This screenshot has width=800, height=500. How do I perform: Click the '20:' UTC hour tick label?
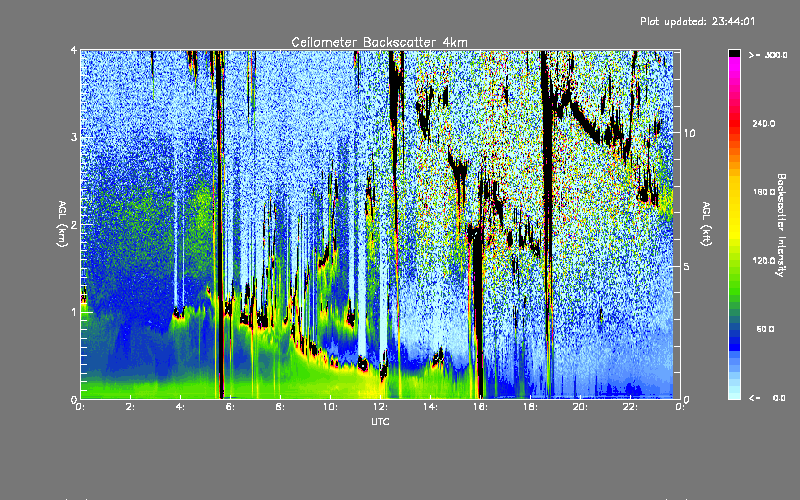tap(580, 407)
